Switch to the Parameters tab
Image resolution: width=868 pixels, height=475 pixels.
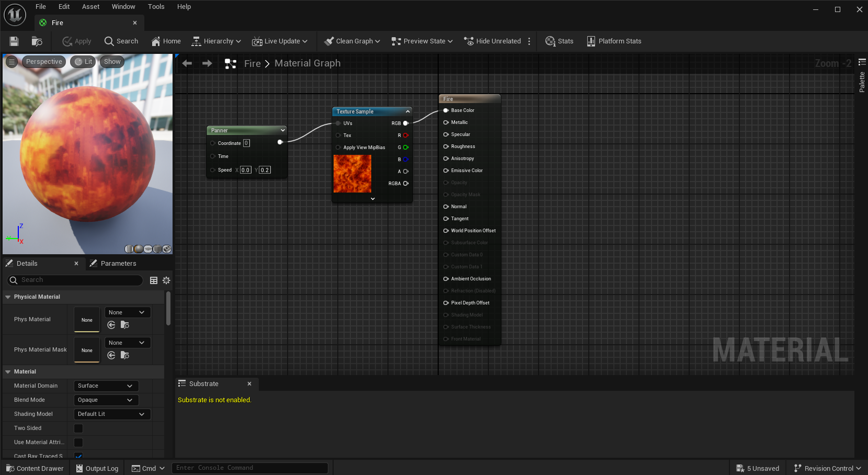(x=113, y=264)
